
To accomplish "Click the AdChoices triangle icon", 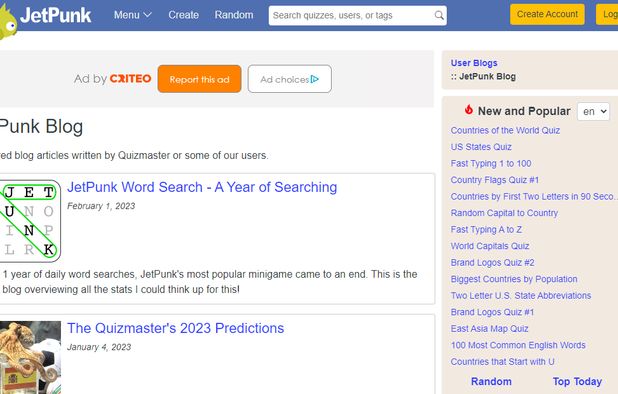I will coord(315,79).
